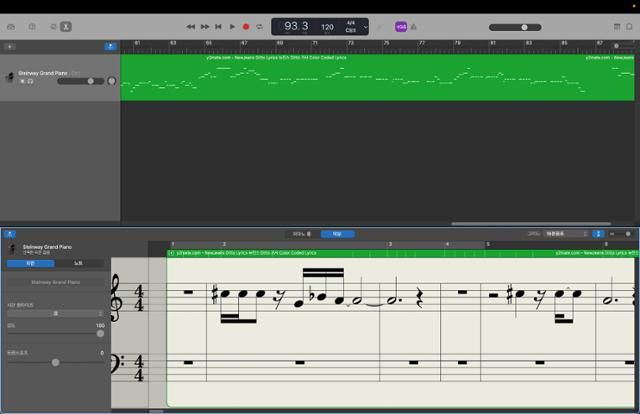Switch to the Score tab in editor
640x414 pixels.
point(337,233)
